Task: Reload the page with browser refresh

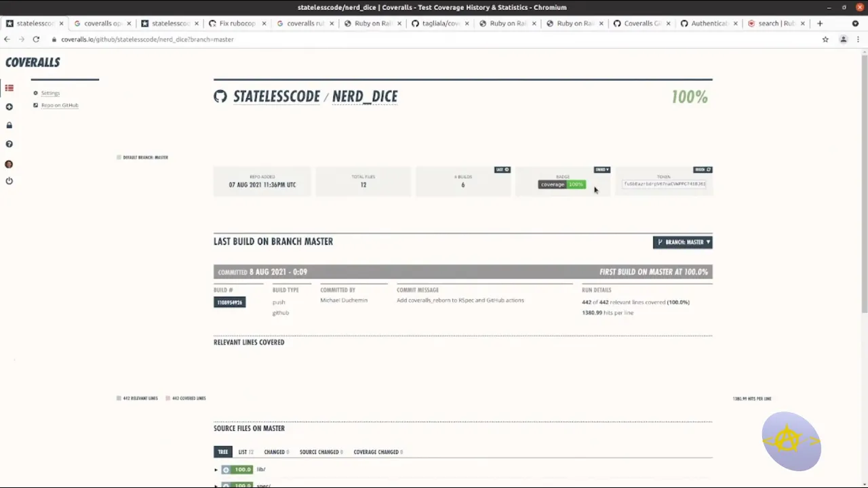Action: tap(36, 39)
